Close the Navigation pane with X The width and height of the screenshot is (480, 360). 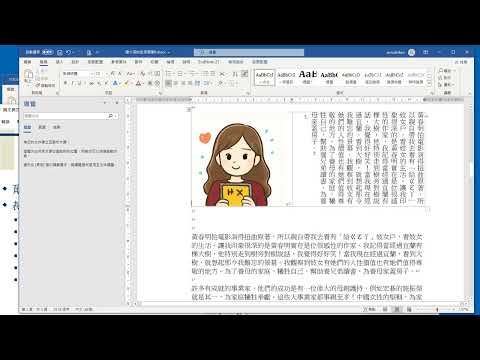pyautogui.click(x=117, y=103)
